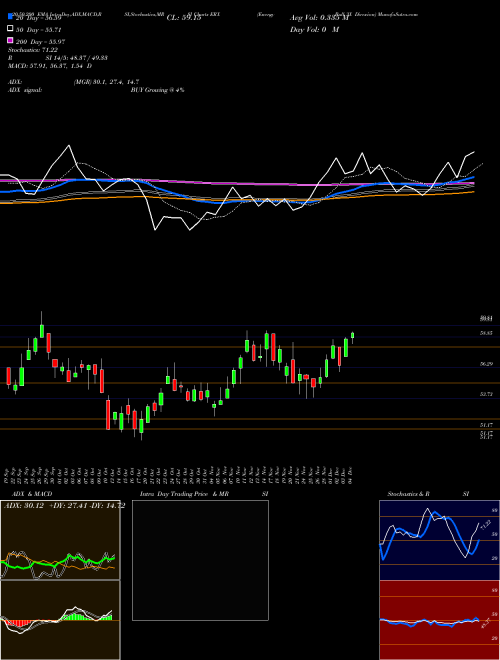The image size is (500, 660).
Task: Click the last green candlestick on chart
Action: coord(353,335)
